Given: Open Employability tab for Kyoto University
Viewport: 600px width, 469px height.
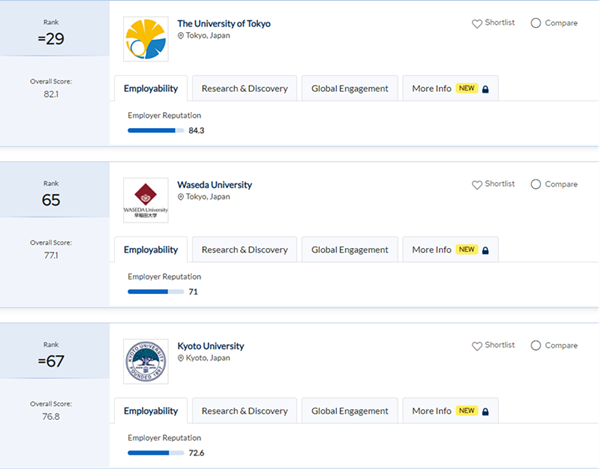Looking at the screenshot, I should (x=151, y=411).
